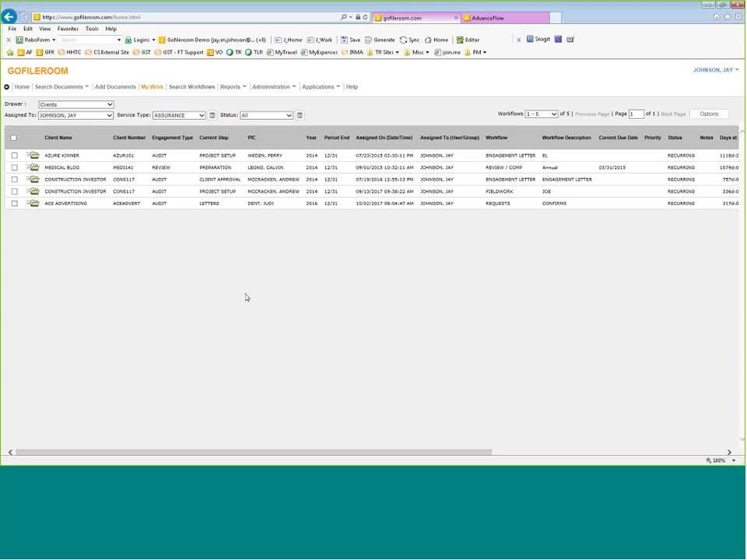Click the Options button
The height and width of the screenshot is (560, 747).
pyautogui.click(x=709, y=114)
